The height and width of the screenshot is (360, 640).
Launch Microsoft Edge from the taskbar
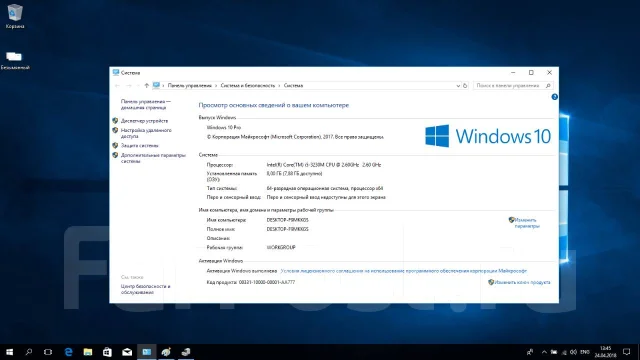tap(68, 352)
